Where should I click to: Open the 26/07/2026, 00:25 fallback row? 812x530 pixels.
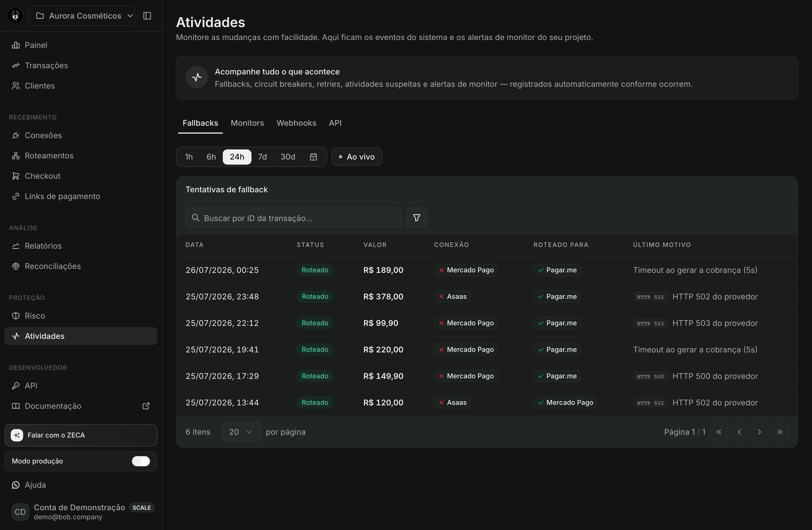coord(487,270)
